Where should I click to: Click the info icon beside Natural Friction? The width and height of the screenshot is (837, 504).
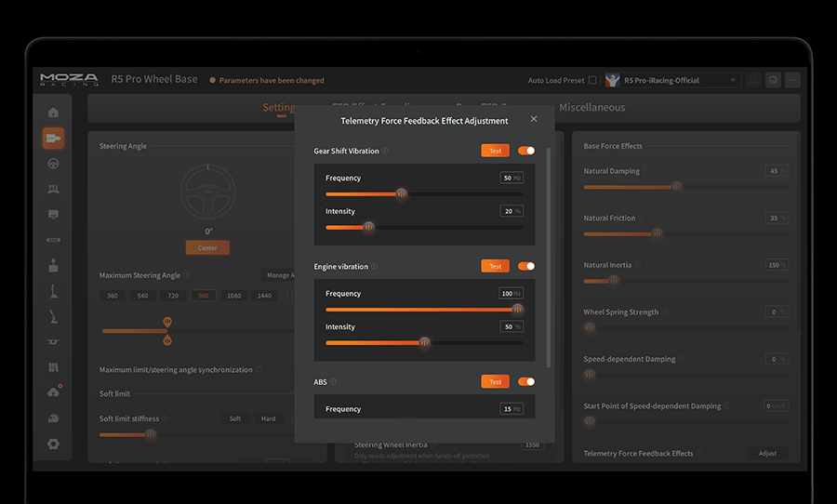(x=642, y=218)
